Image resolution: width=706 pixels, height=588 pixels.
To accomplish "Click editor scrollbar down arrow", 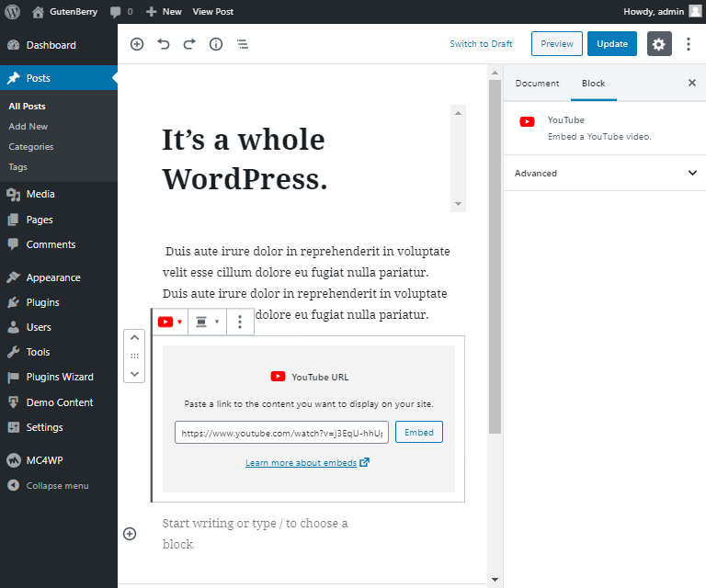I will pyautogui.click(x=495, y=580).
